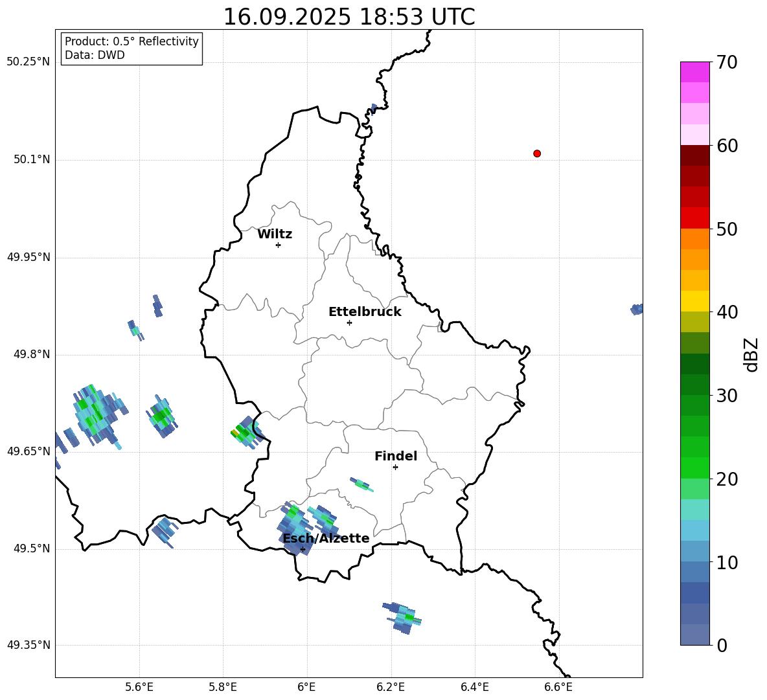Click the Product 0.5° Reflectivity info box
The height and width of the screenshot is (700, 767).
tap(132, 49)
